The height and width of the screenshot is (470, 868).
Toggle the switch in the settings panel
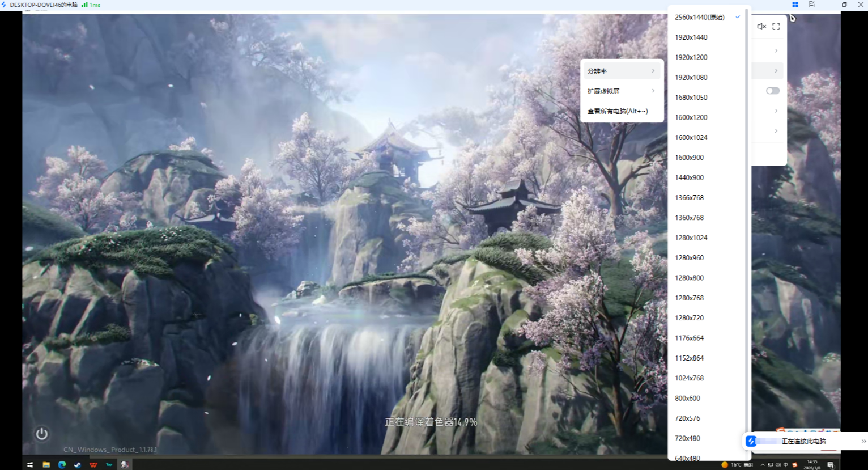pos(772,91)
